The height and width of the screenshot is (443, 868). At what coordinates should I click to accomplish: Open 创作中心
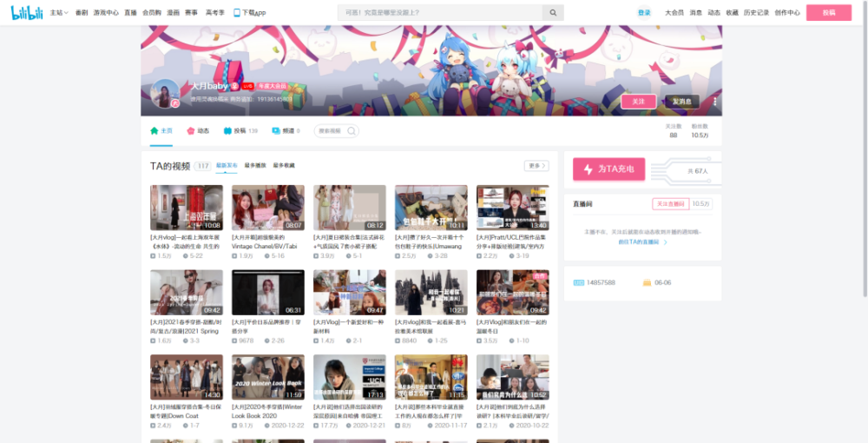coord(787,13)
